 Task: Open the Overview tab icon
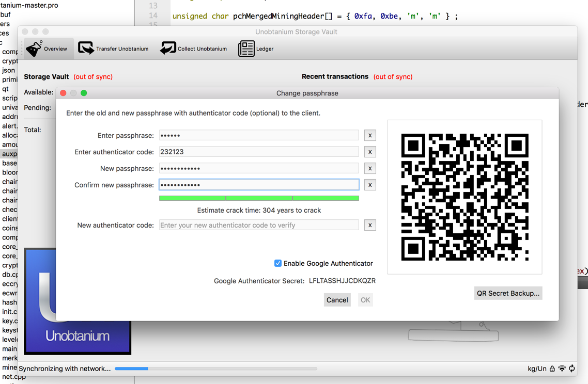(34, 49)
